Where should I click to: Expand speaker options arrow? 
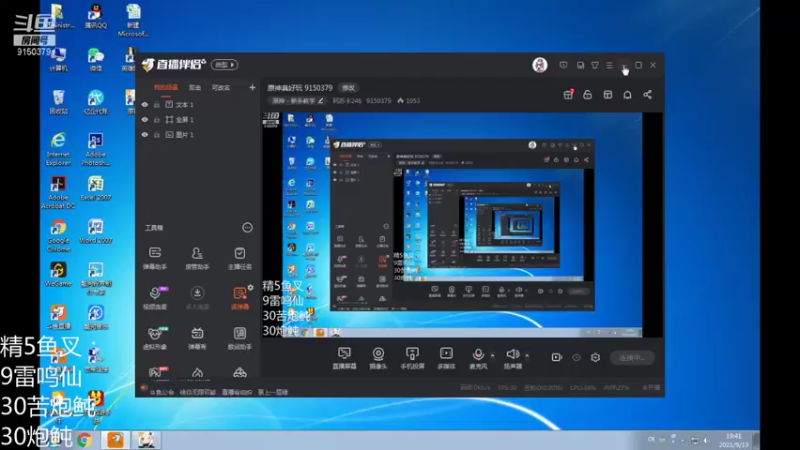click(527, 355)
